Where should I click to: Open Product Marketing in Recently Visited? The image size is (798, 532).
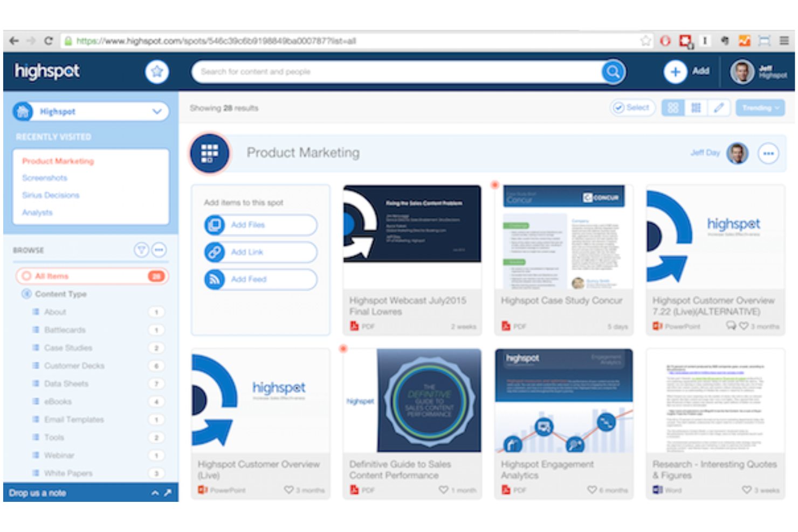(x=58, y=161)
